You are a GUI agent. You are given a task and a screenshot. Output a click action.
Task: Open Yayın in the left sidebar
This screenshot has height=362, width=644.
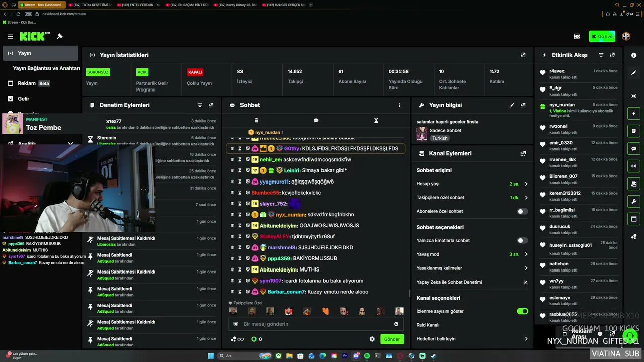(40, 53)
